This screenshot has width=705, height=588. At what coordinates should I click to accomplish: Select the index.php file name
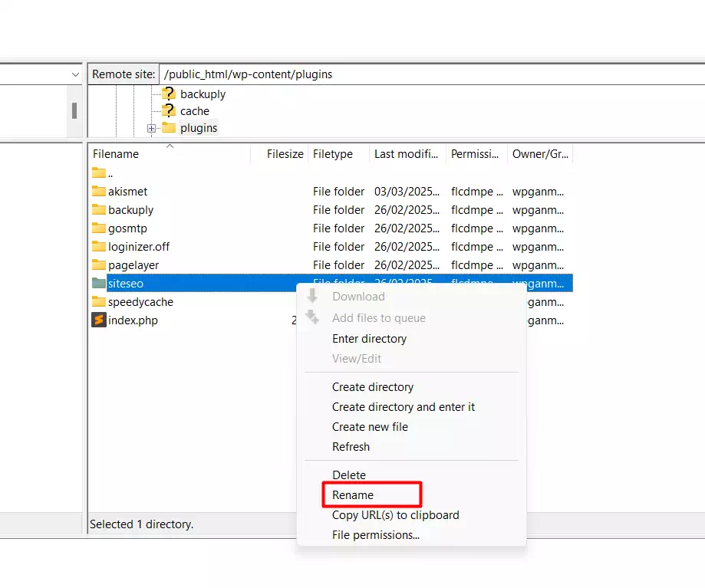pyautogui.click(x=133, y=320)
